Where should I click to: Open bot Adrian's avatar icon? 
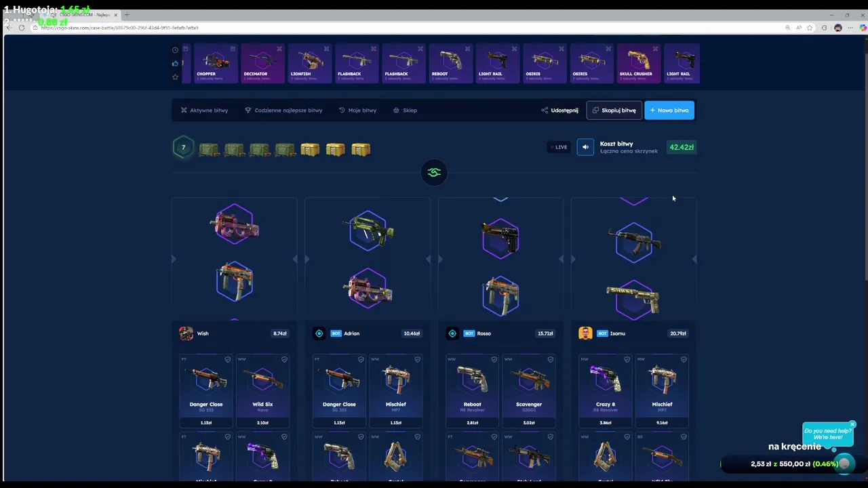pos(319,333)
